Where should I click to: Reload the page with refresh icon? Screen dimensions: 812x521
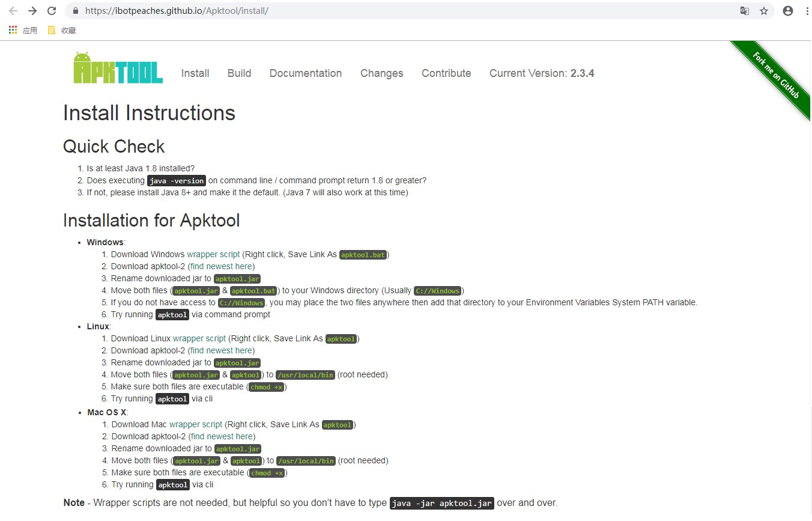(x=52, y=11)
